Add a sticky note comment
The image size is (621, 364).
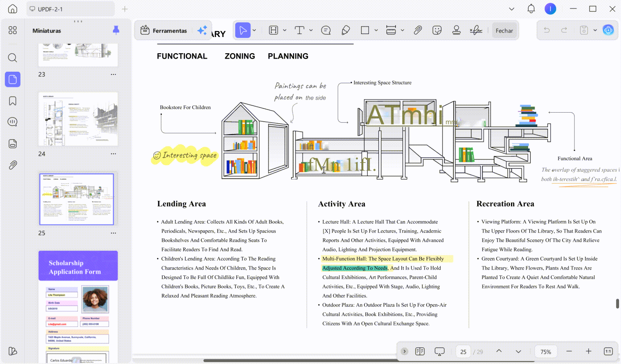click(x=326, y=30)
